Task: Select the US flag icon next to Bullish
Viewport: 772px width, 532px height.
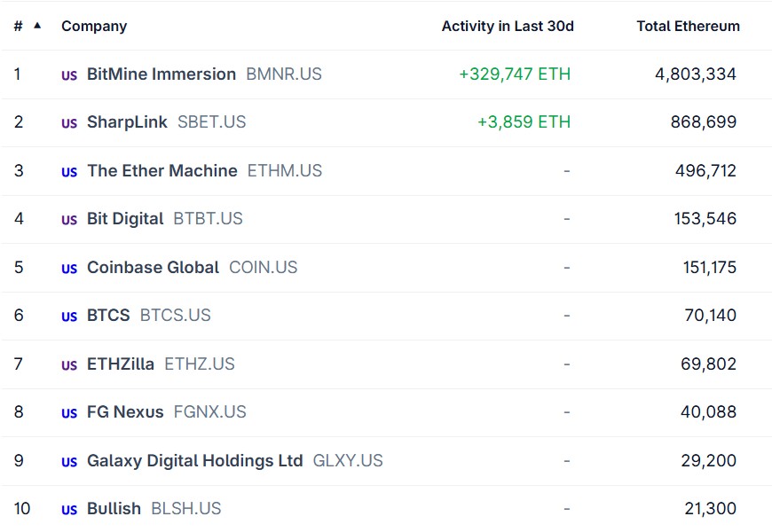Action: click(x=68, y=509)
